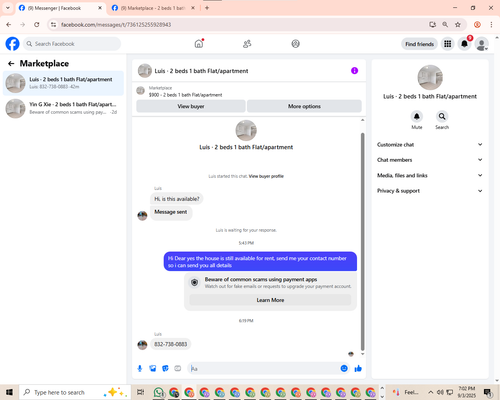Bookmark this page with the star icon
This screenshot has width=500, height=400.
point(458,24)
